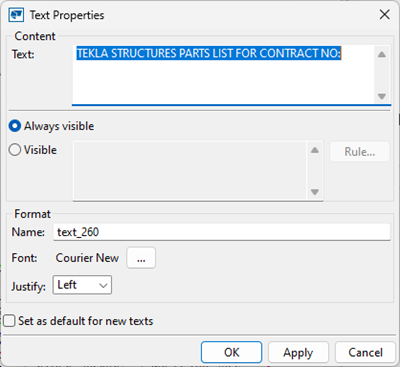The image size is (400, 367).
Task: Click the Rule... button
Action: click(360, 152)
